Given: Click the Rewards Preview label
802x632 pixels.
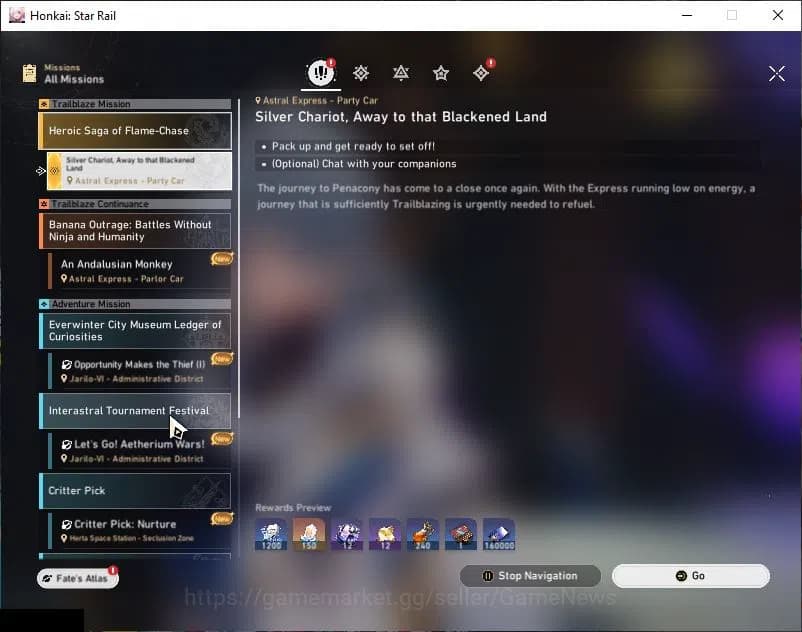Looking at the screenshot, I should [x=293, y=508].
